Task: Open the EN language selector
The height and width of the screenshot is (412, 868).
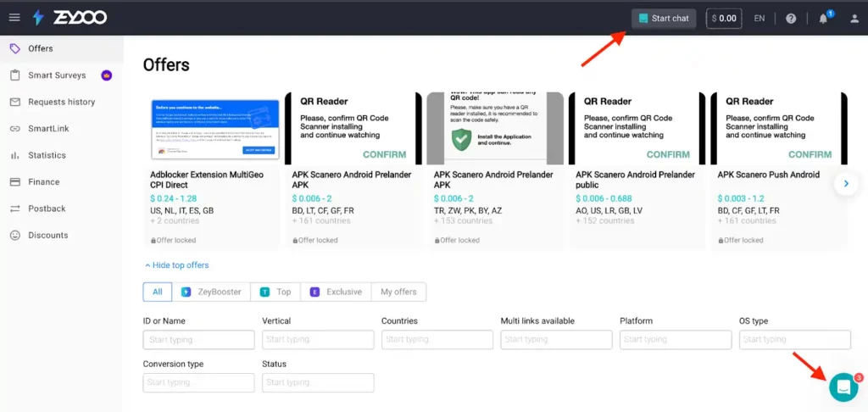Action: point(759,19)
